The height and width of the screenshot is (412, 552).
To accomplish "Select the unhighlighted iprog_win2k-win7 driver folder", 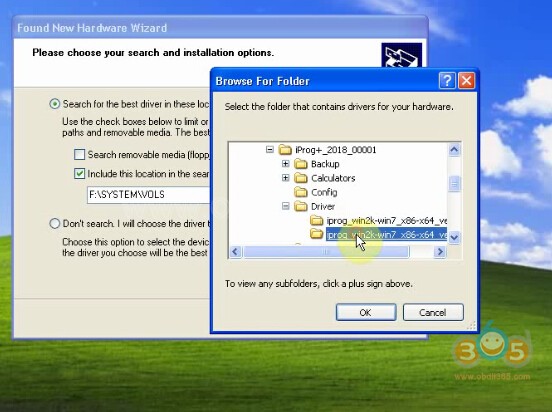I will pyautogui.click(x=386, y=221).
